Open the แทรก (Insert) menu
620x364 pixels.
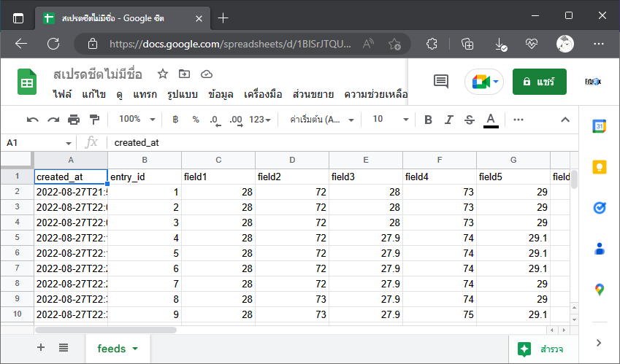[x=145, y=94]
